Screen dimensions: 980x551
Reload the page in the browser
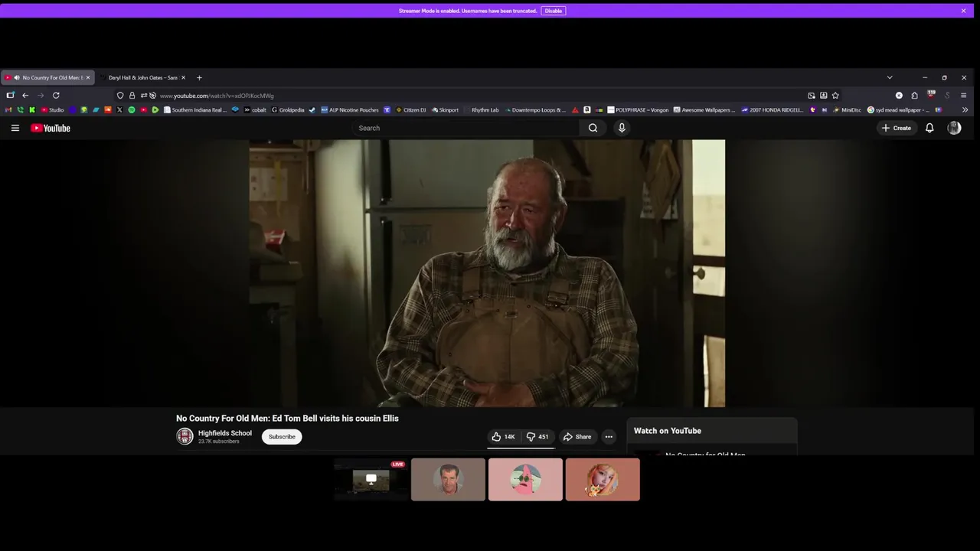point(56,96)
